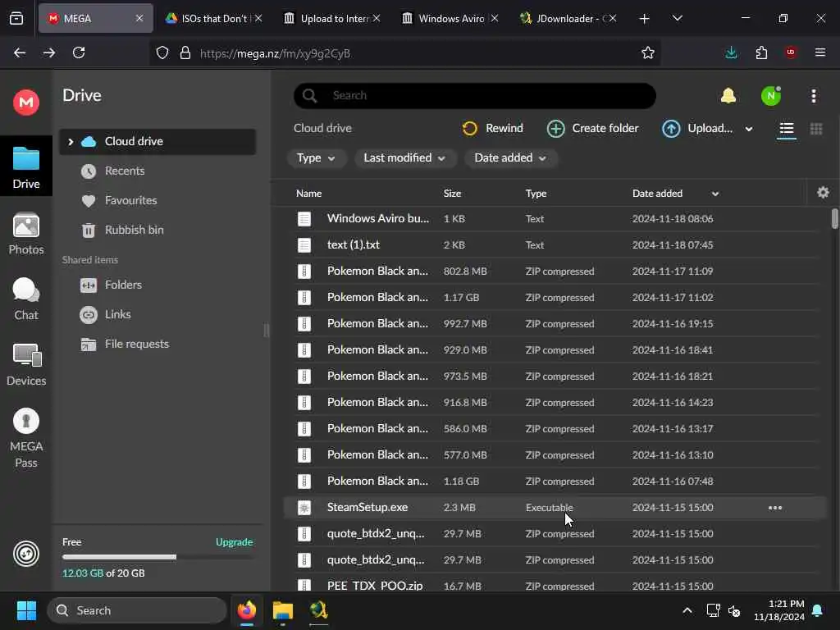This screenshot has height=630, width=840.
Task: Open the Devices section
Action: [26, 365]
